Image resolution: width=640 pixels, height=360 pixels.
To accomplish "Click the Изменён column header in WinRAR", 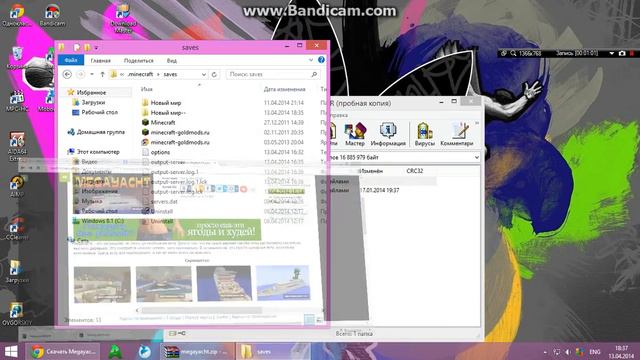I will [371, 171].
